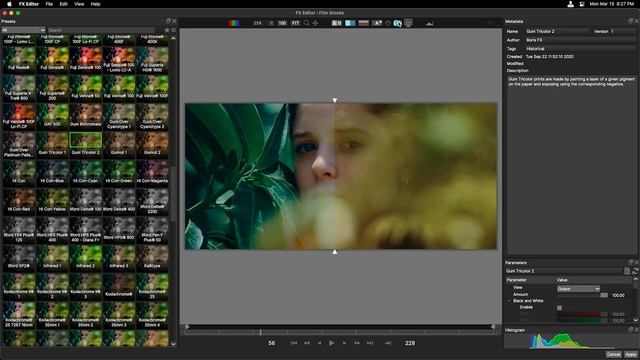Click the save preset page icon in Parameters

[627, 271]
